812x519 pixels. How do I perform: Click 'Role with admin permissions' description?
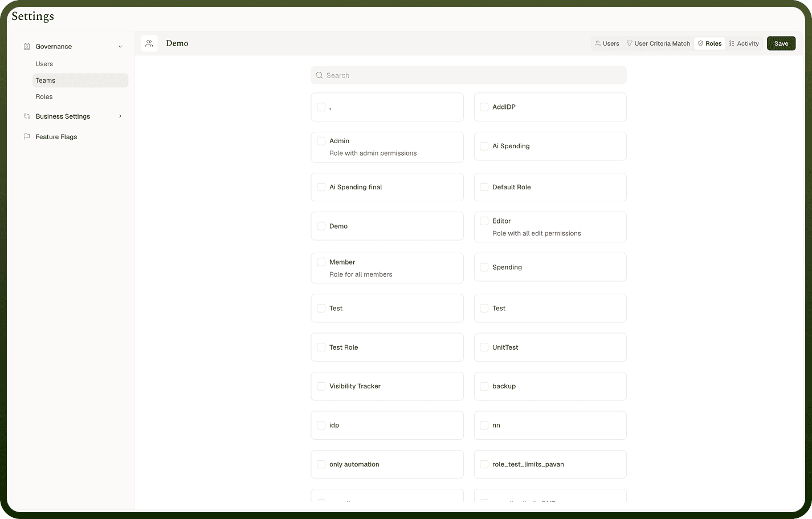373,153
